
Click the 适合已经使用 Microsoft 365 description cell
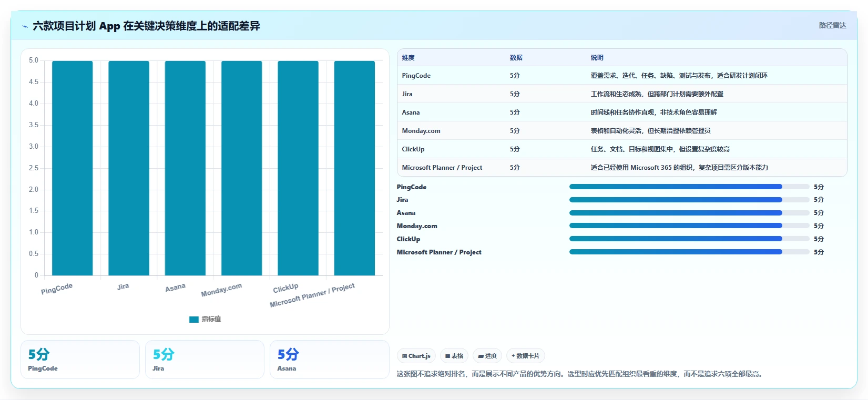coord(679,168)
